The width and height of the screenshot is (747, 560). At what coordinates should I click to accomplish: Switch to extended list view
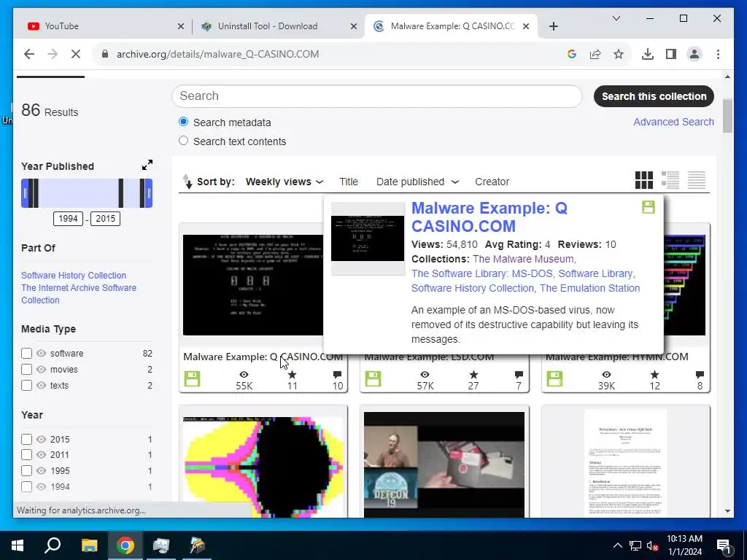pyautogui.click(x=670, y=180)
